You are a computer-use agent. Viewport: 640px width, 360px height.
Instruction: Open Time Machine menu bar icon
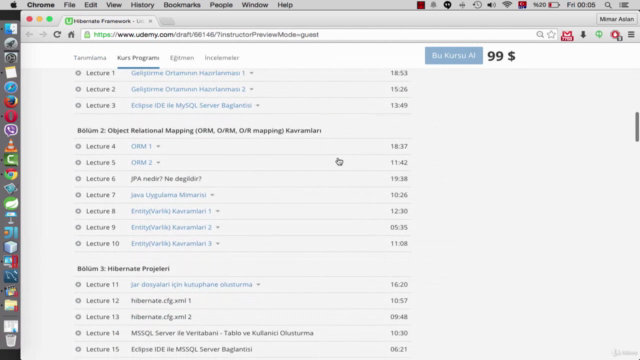click(x=477, y=5)
